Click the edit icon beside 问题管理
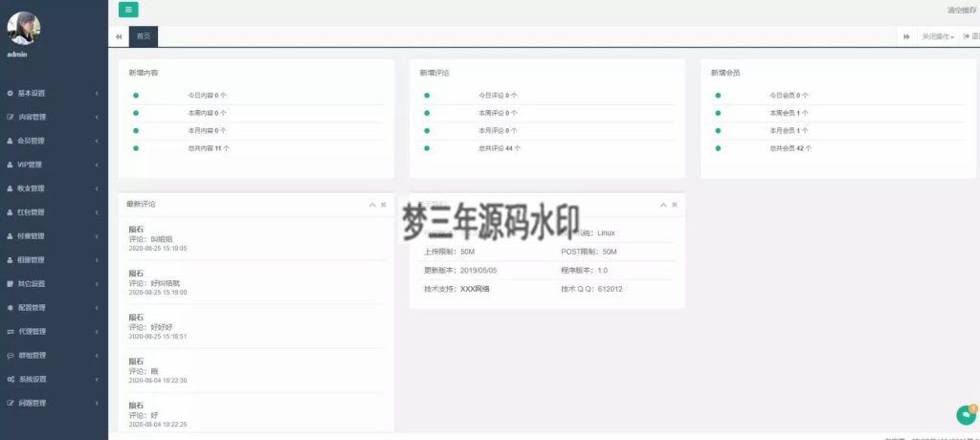The image size is (980, 440). (10, 403)
